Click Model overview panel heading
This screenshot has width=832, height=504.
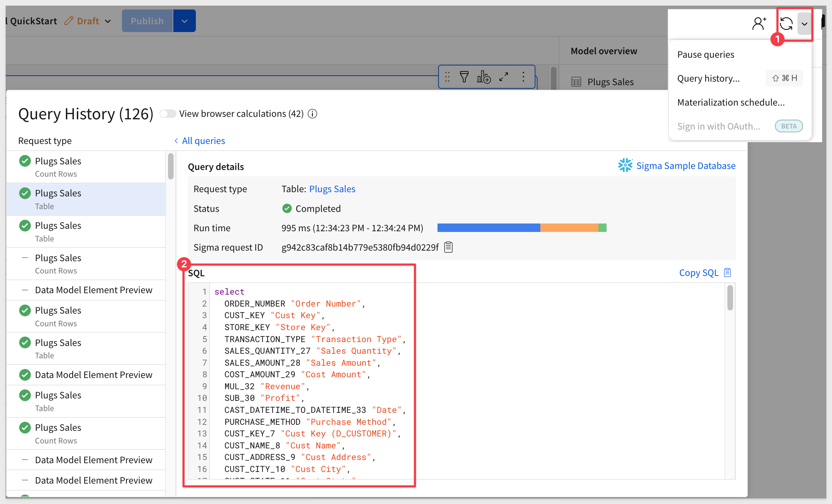pyautogui.click(x=604, y=51)
